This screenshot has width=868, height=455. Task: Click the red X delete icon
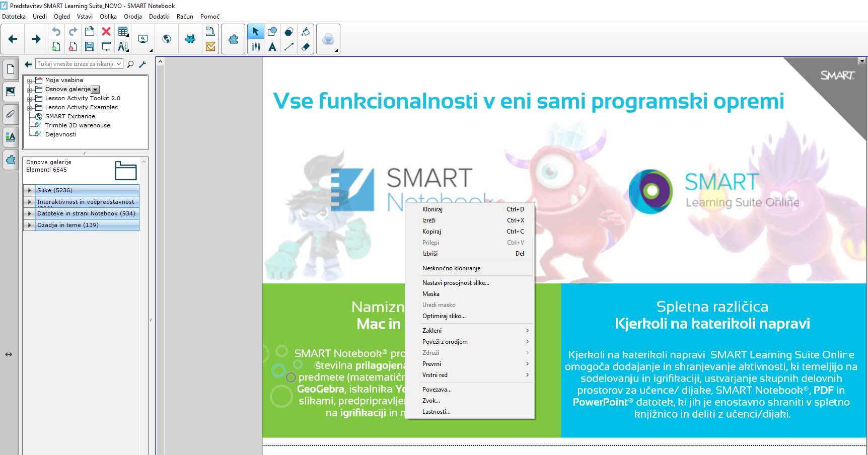[106, 32]
